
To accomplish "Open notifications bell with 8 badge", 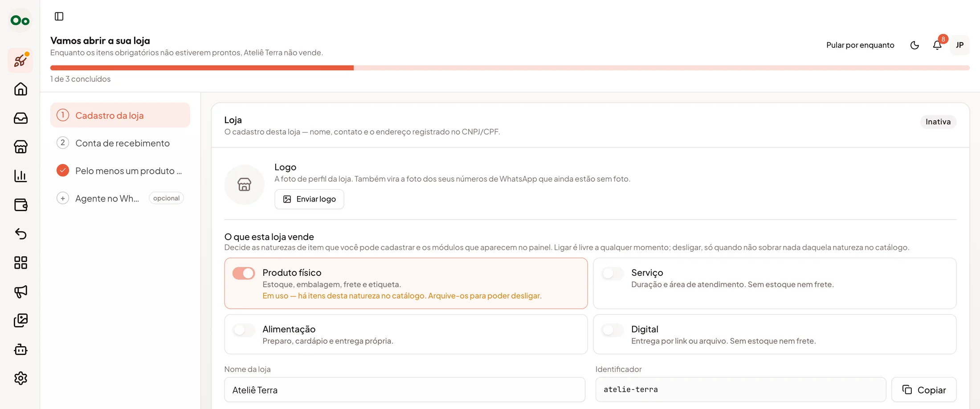I will click(x=937, y=45).
